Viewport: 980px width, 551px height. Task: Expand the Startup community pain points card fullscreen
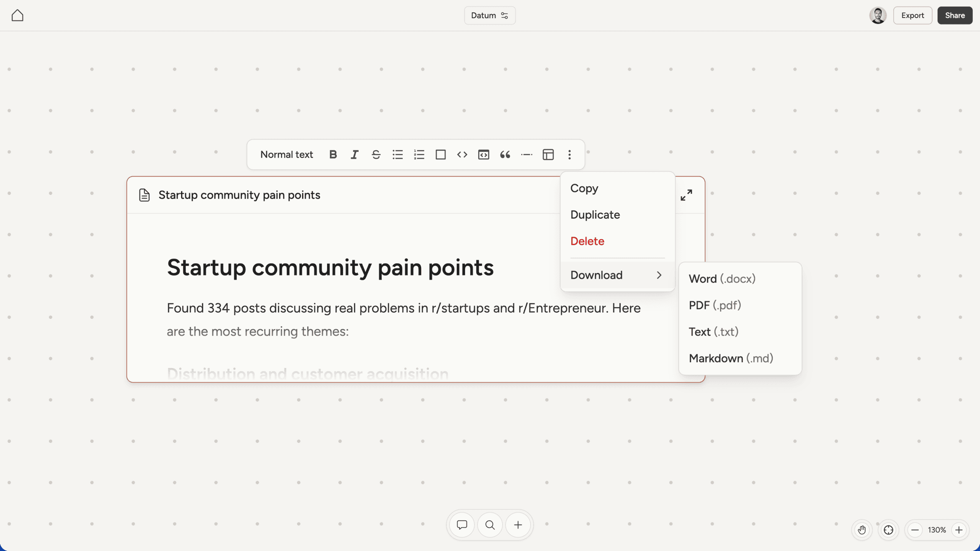pos(687,195)
